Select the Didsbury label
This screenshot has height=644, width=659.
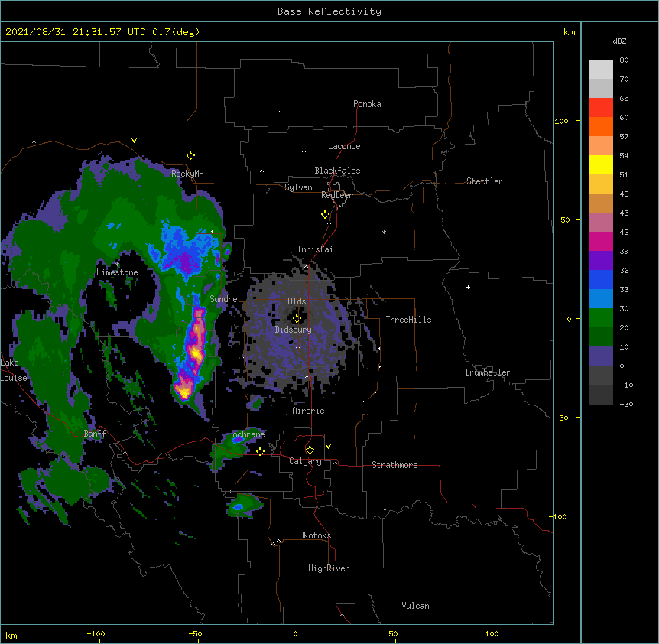[294, 330]
